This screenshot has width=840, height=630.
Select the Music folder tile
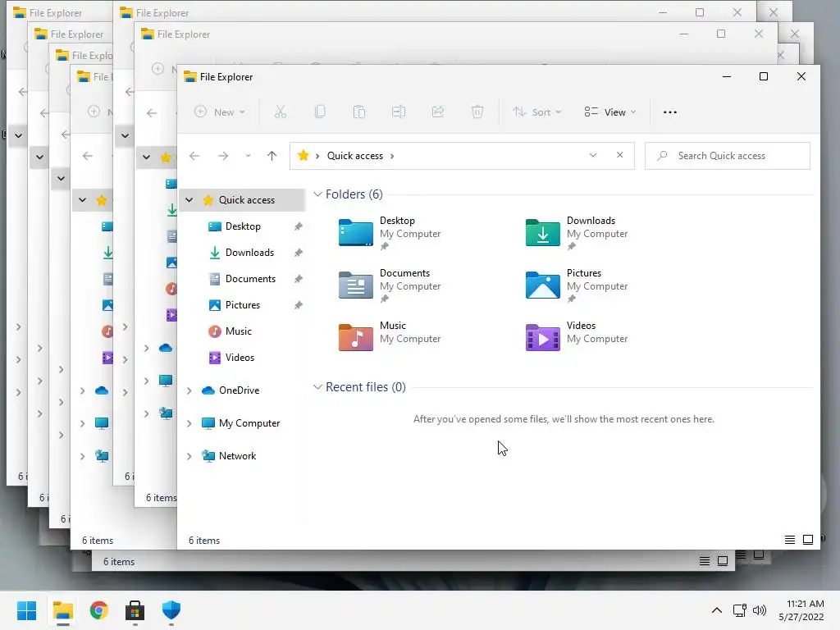coord(390,338)
